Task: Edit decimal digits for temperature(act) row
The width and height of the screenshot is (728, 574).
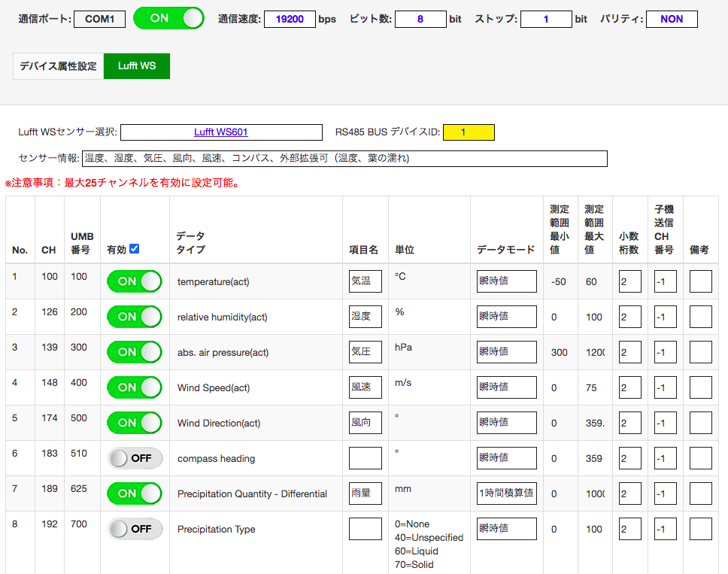Action: click(x=630, y=281)
